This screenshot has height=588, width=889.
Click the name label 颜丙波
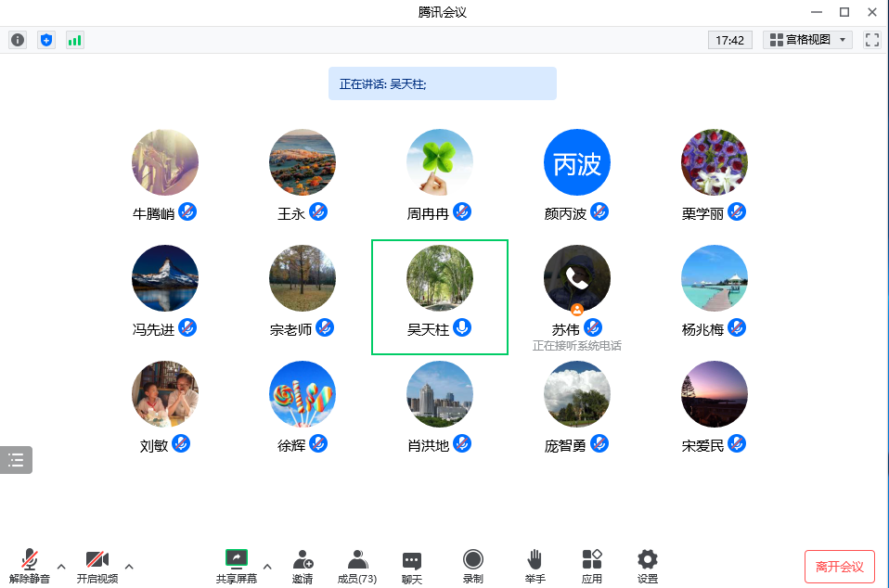[565, 213]
